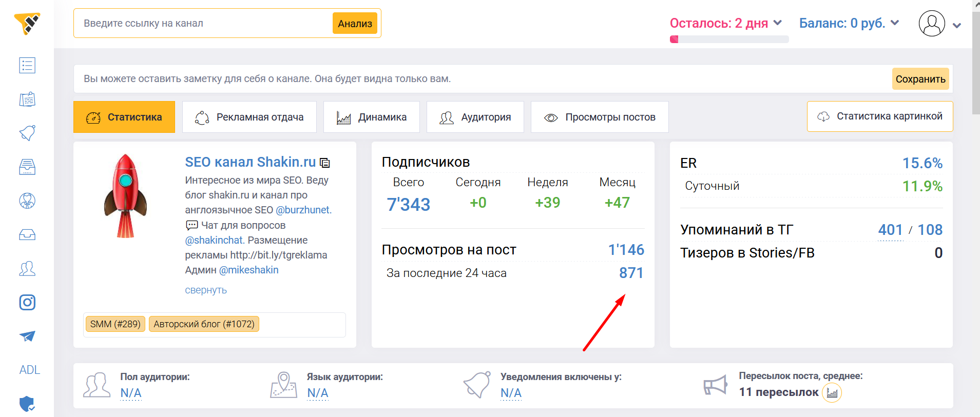Viewport: 980px width, 417px height.
Task: Focus the channel note text field
Action: tap(483, 78)
